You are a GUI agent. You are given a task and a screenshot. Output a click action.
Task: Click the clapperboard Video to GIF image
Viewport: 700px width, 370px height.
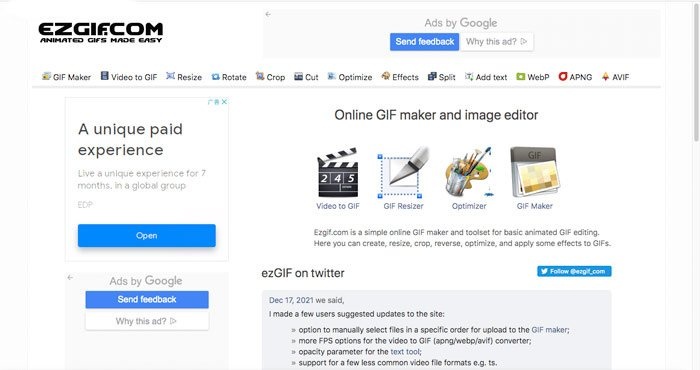tap(338, 173)
